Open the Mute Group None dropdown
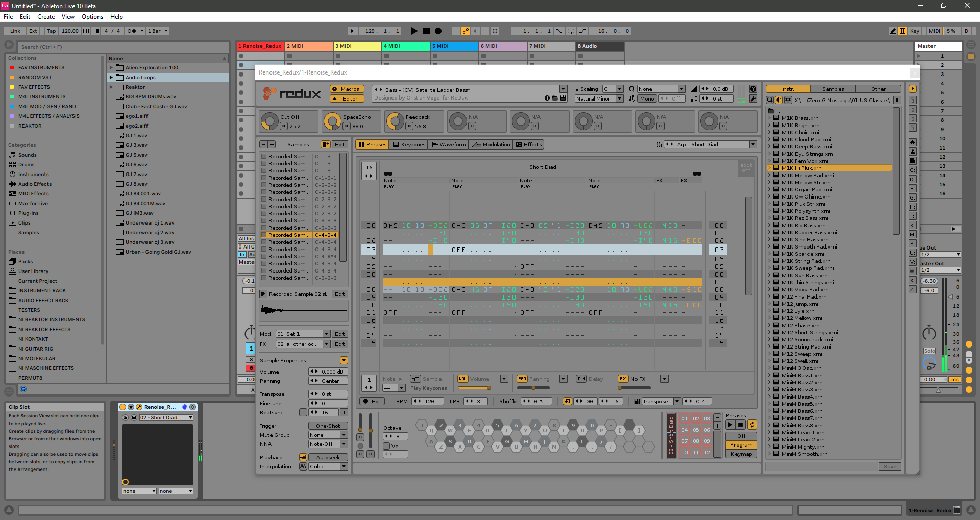The height and width of the screenshot is (520, 980). (x=328, y=435)
